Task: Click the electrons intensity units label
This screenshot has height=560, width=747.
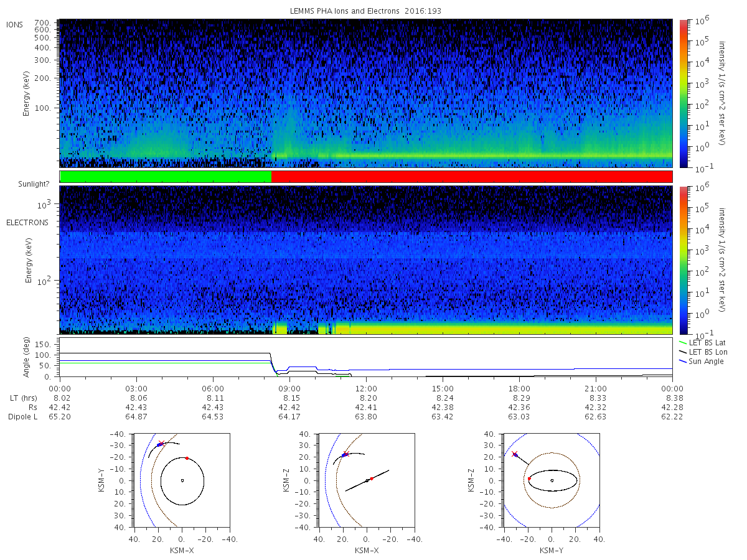Action: pyautogui.click(x=722, y=260)
